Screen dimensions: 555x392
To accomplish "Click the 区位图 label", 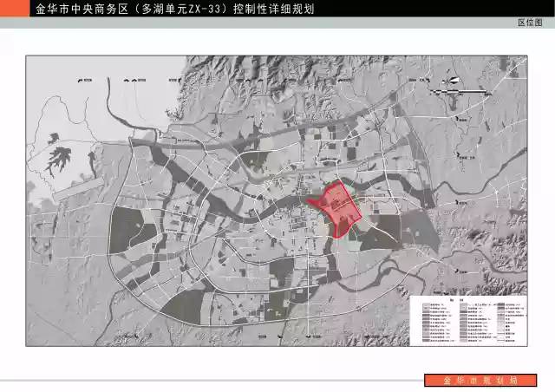I will click(x=529, y=23).
